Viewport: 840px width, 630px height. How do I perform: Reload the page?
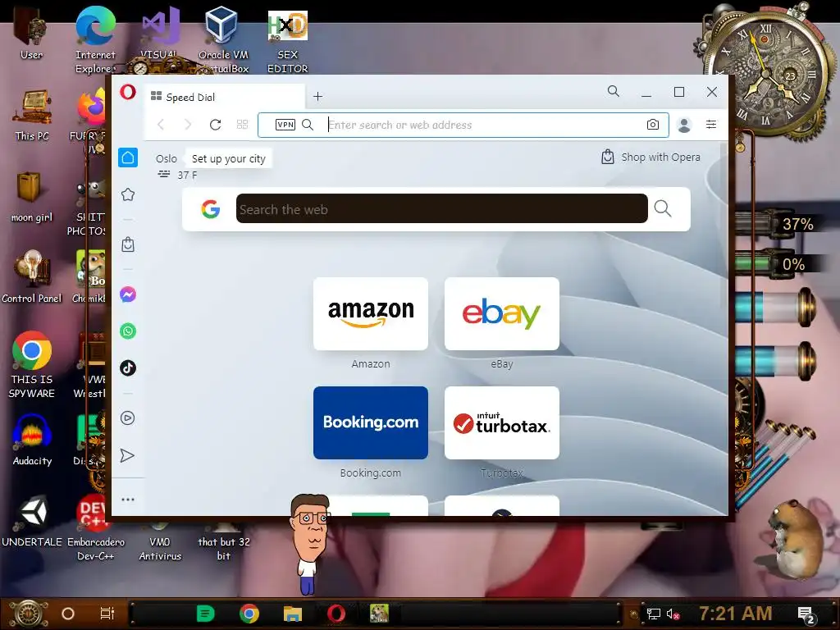coord(216,125)
